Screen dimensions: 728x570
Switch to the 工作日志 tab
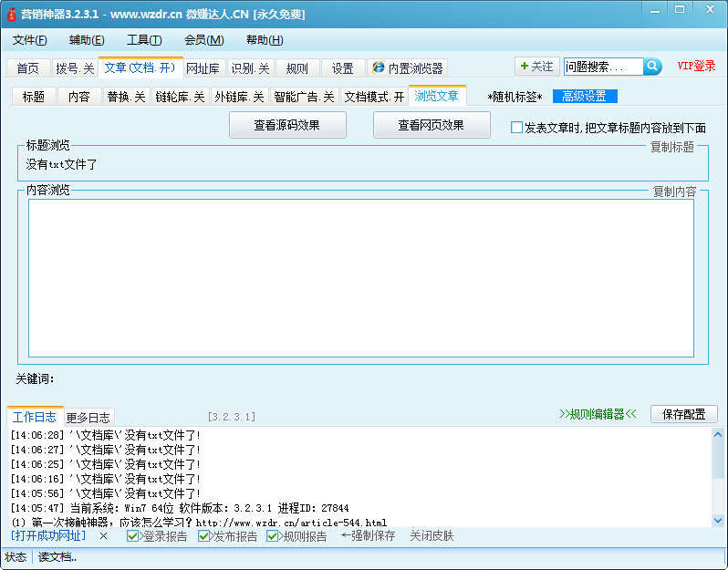tap(35, 417)
